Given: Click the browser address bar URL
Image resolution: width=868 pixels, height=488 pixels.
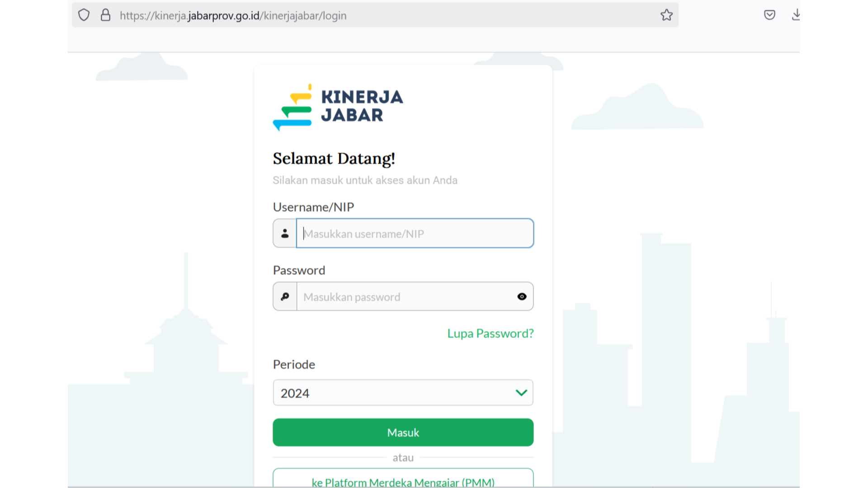Looking at the screenshot, I should click(233, 15).
